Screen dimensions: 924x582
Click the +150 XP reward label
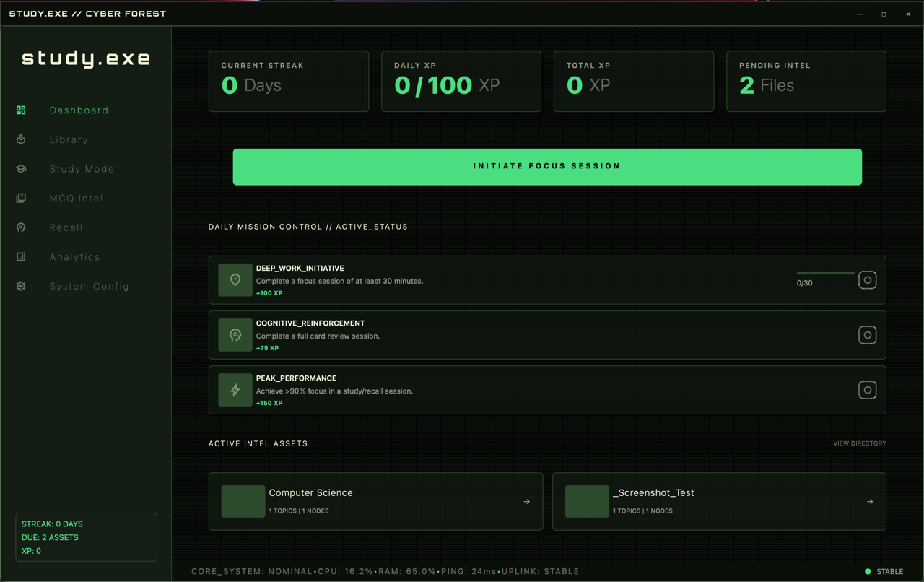pyautogui.click(x=269, y=403)
